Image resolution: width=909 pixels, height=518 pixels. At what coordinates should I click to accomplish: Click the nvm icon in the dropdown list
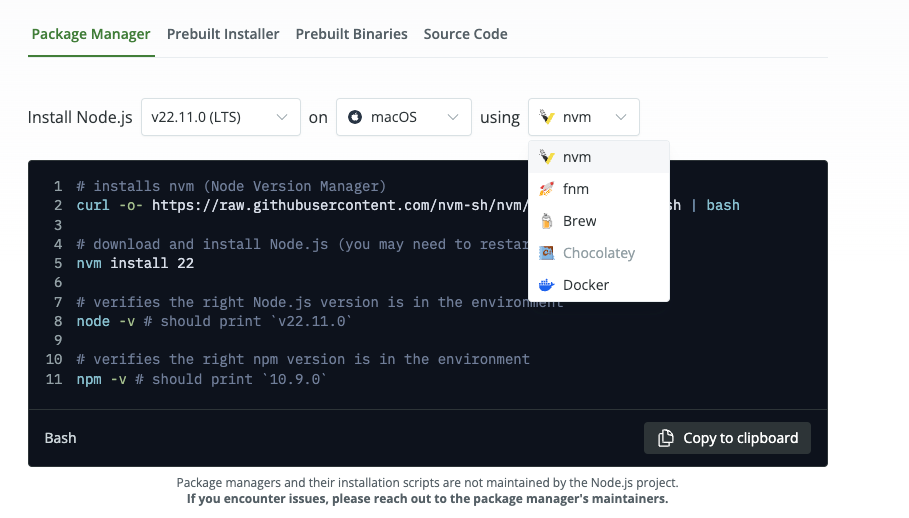tap(547, 157)
